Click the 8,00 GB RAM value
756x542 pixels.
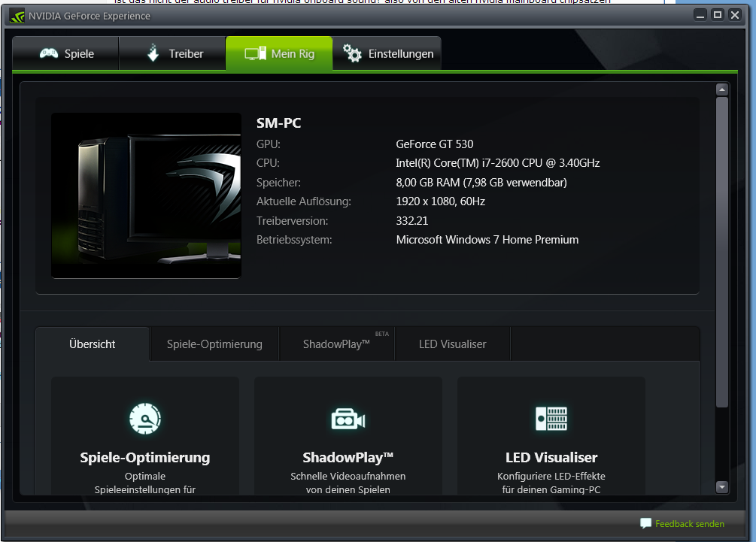click(481, 183)
